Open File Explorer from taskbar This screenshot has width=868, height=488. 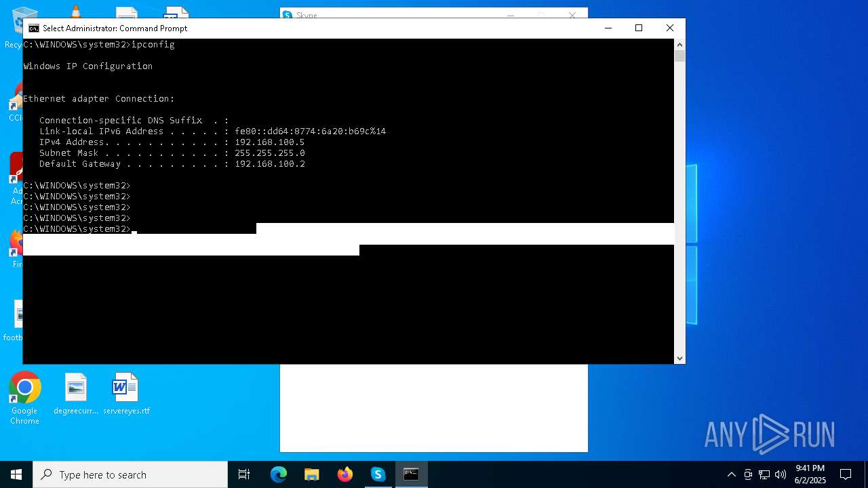(312, 474)
